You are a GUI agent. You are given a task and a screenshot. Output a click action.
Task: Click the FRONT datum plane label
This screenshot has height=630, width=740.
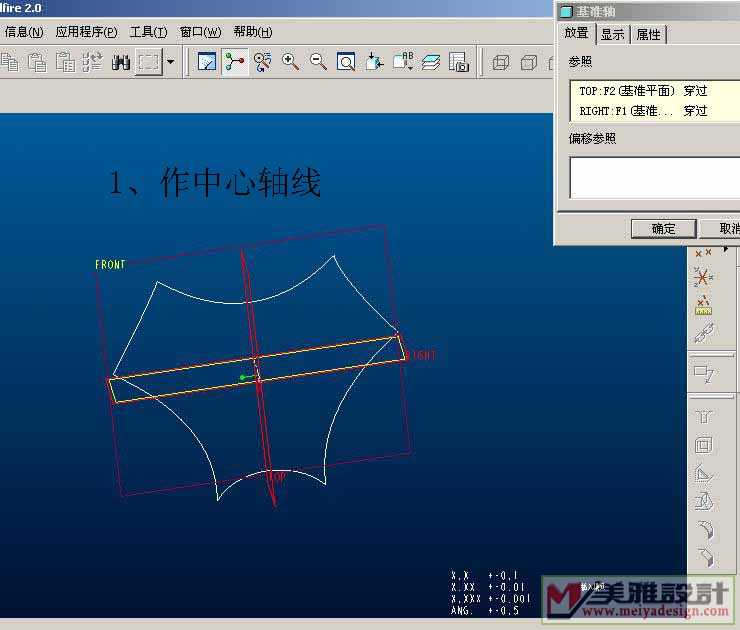pos(110,265)
